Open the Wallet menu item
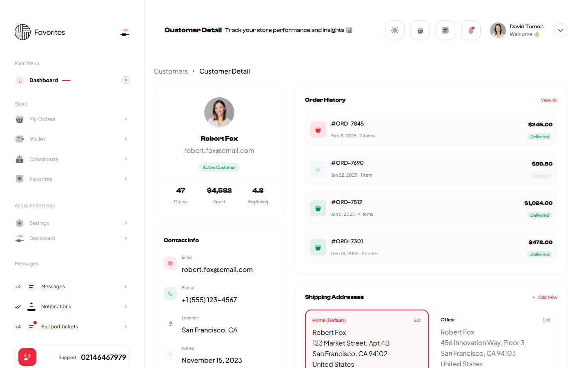This screenshot has width=588, height=368. (x=37, y=139)
